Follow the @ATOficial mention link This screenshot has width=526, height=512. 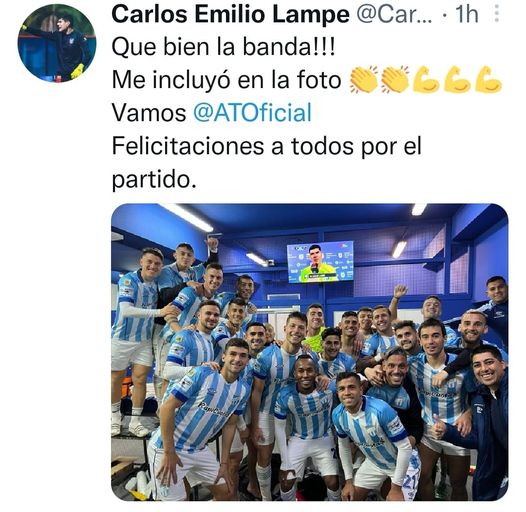click(x=253, y=113)
